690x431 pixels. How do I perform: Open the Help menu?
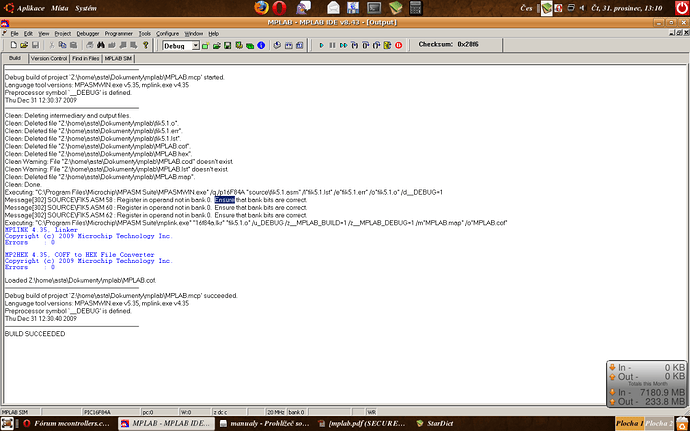(x=213, y=33)
